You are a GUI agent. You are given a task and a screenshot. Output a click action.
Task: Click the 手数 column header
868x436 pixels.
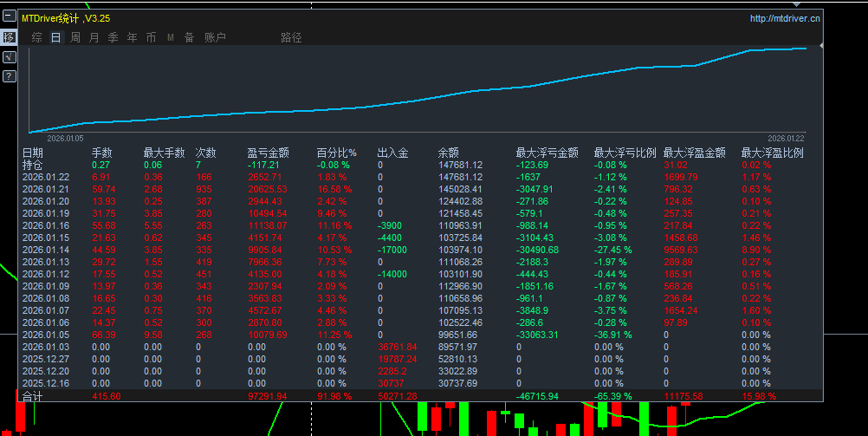pyautogui.click(x=102, y=153)
